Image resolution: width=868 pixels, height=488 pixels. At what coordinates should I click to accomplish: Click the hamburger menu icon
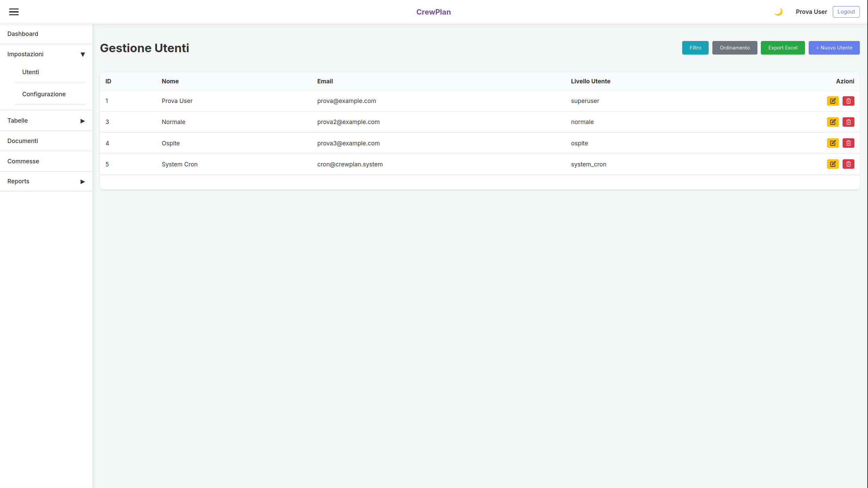tap(14, 12)
